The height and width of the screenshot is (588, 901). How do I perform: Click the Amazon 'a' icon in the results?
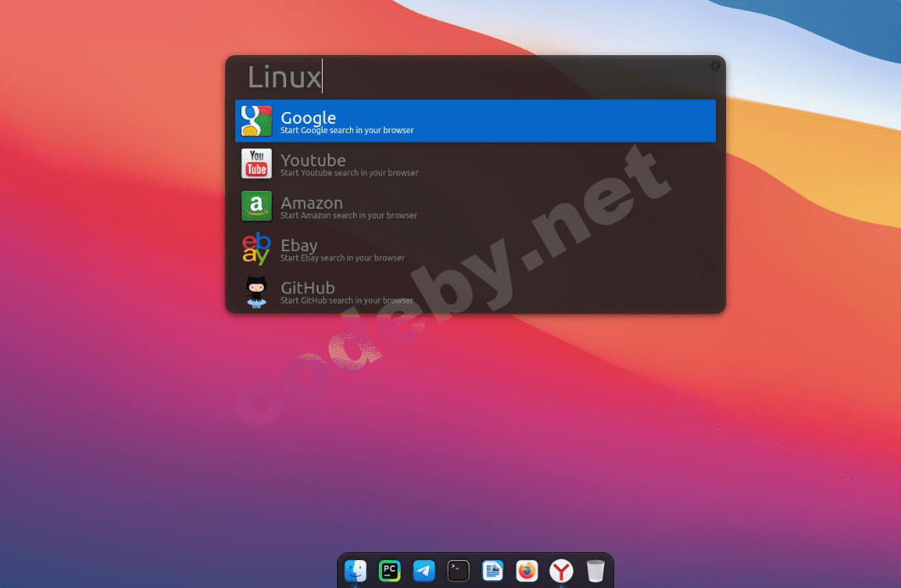(256, 206)
